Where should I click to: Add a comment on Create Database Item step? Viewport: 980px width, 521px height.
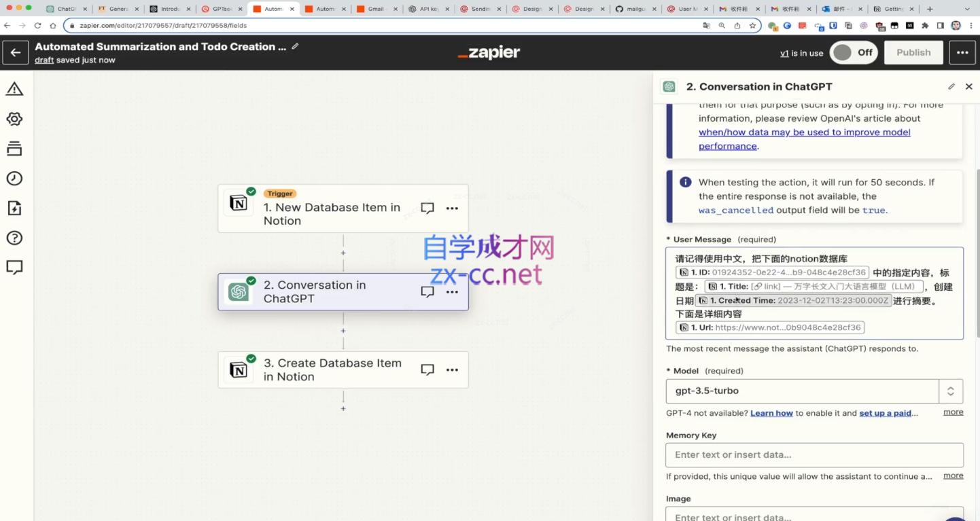coord(427,370)
